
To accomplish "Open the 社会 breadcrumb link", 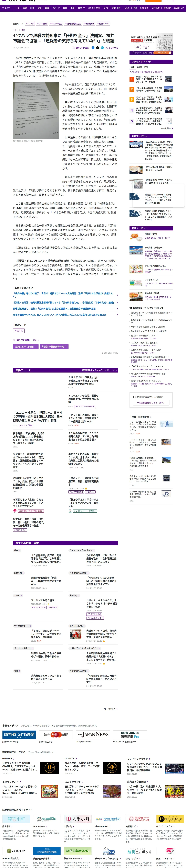I will (23, 30).
